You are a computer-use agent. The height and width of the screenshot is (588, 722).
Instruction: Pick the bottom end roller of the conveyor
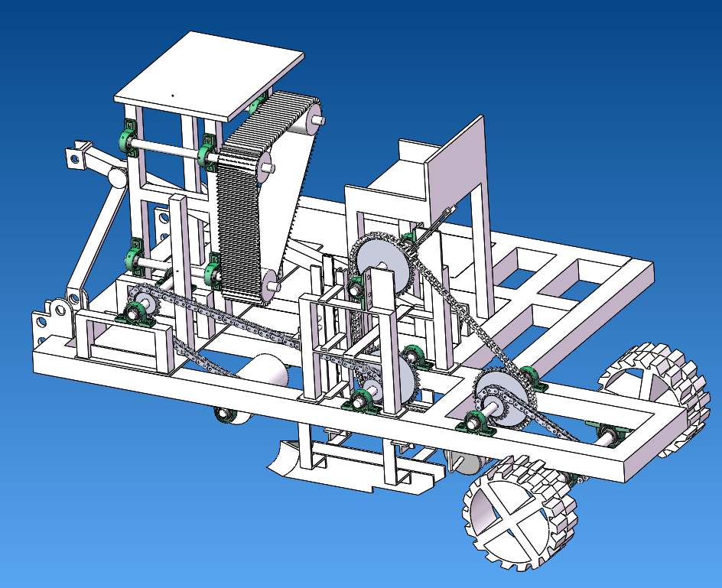271,285
